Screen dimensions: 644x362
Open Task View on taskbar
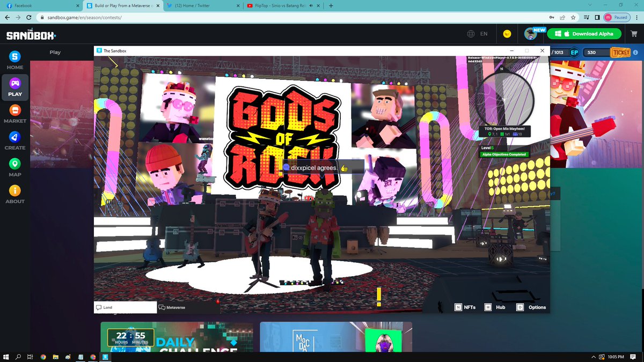pos(31,357)
